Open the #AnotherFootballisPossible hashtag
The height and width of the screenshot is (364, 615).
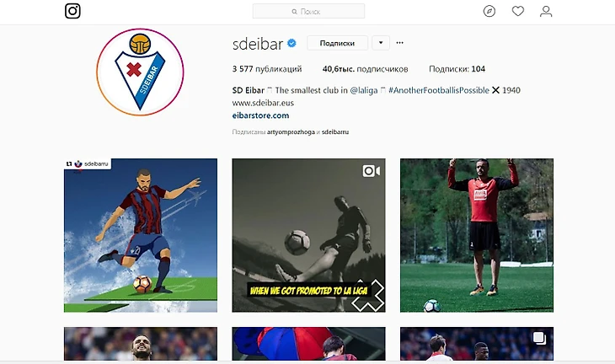439,90
